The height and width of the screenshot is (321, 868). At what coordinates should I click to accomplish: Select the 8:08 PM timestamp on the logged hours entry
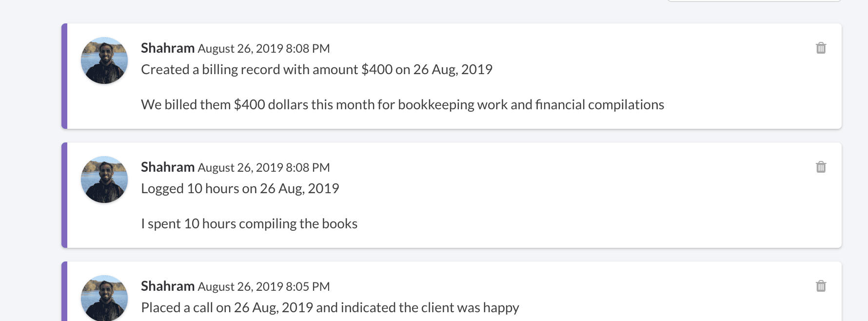pos(264,167)
